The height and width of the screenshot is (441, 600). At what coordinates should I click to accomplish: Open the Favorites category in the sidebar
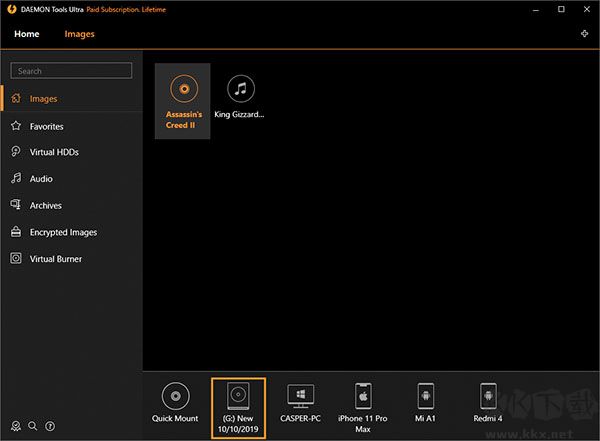coord(46,127)
